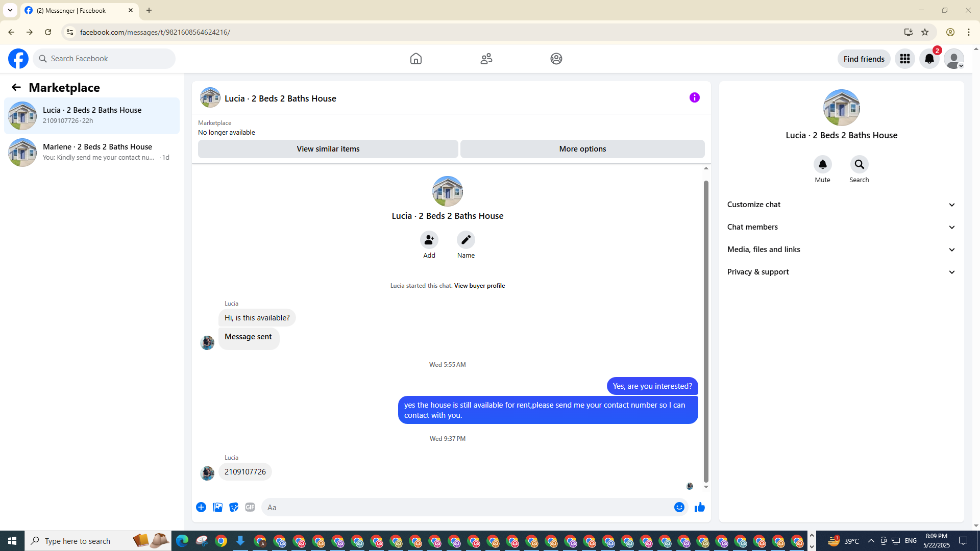The height and width of the screenshot is (551, 980).
Task: Click the chat vertical scrollbar thumb
Action: click(706, 331)
